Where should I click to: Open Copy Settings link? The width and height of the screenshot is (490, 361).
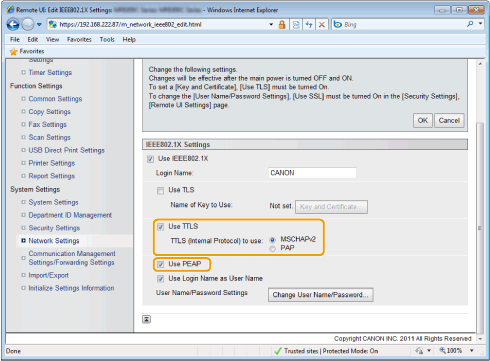(49, 112)
